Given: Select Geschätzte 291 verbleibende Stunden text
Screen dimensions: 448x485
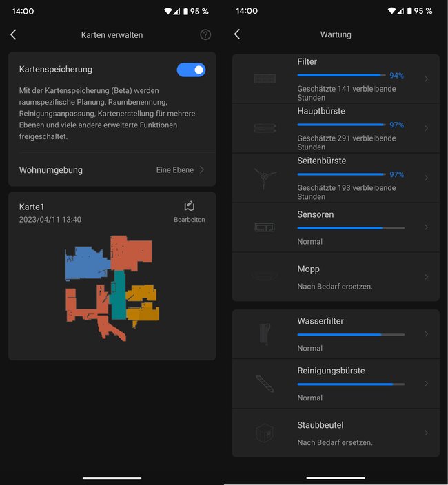Looking at the screenshot, I should [347, 143].
